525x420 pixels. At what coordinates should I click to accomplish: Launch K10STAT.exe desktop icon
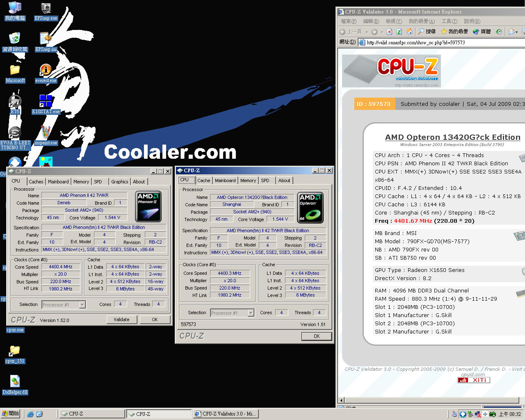pos(46,105)
